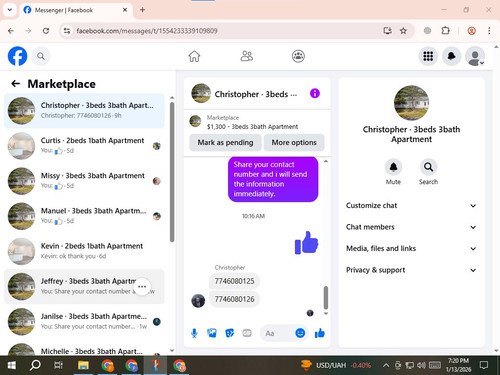Screen dimensions: 500x375
Task: Open browser extensions puzzle icon
Action: coord(445,31)
